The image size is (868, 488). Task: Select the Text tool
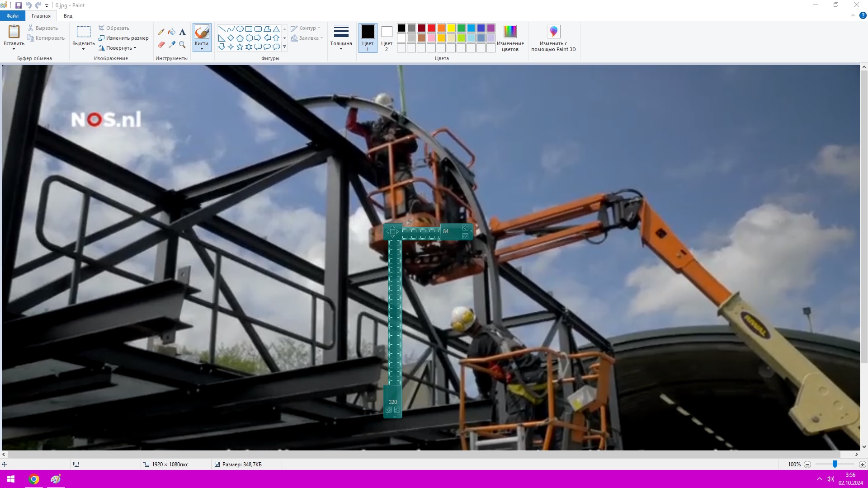(183, 32)
